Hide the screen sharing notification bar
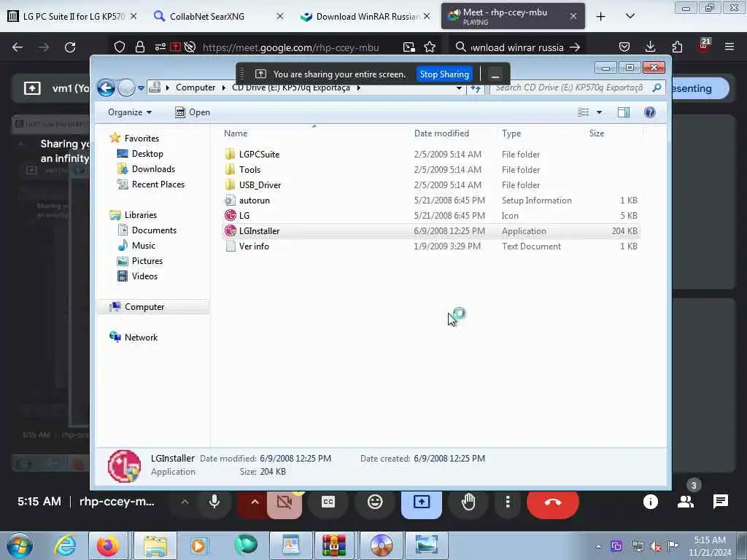This screenshot has width=747, height=560. (x=495, y=75)
